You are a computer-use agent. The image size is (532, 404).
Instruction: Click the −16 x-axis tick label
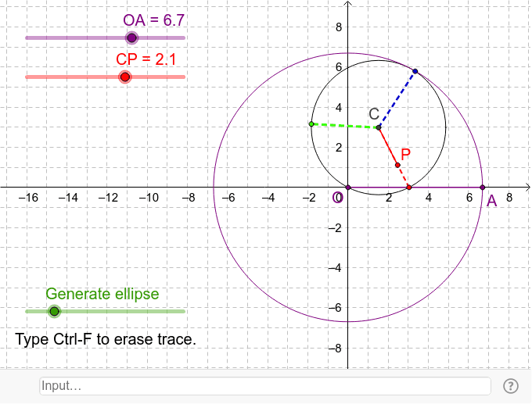(28, 198)
